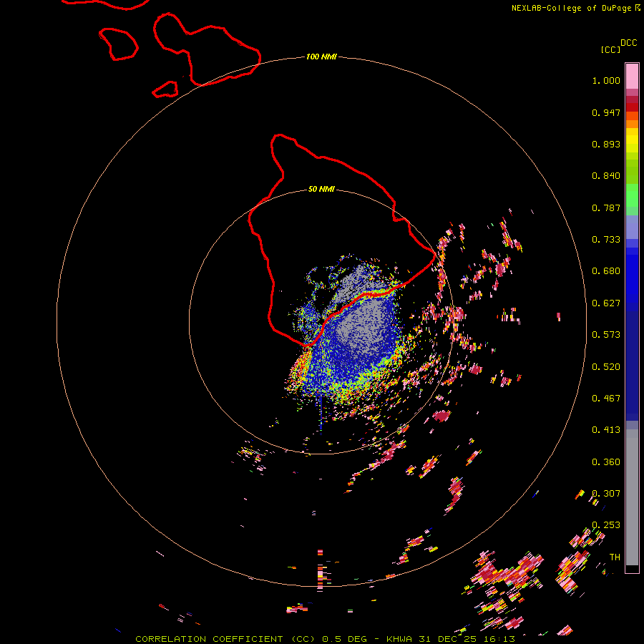Click the 0.307 value on the color scale
Image resolution: width=644 pixels, height=644 pixels.
pos(606,494)
